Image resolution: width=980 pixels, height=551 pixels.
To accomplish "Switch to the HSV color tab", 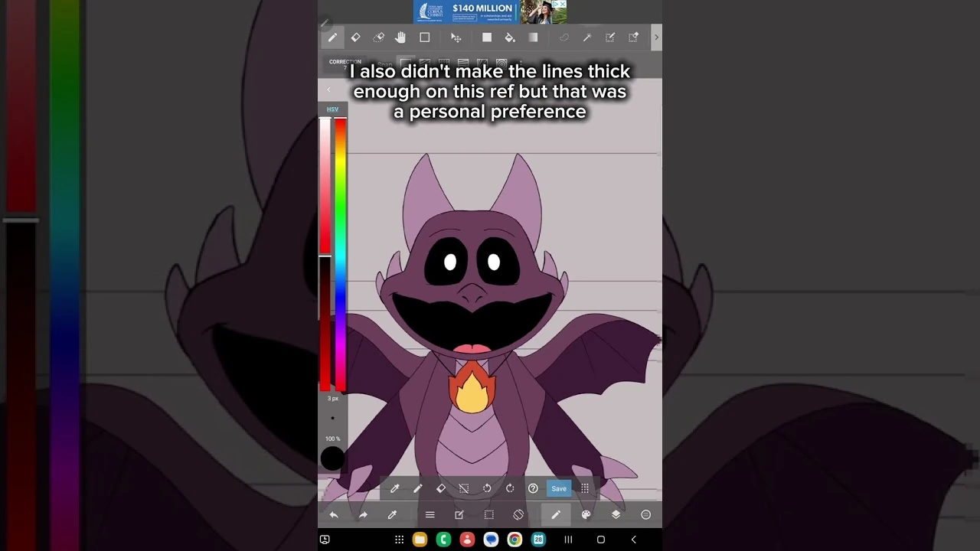I will (332, 109).
